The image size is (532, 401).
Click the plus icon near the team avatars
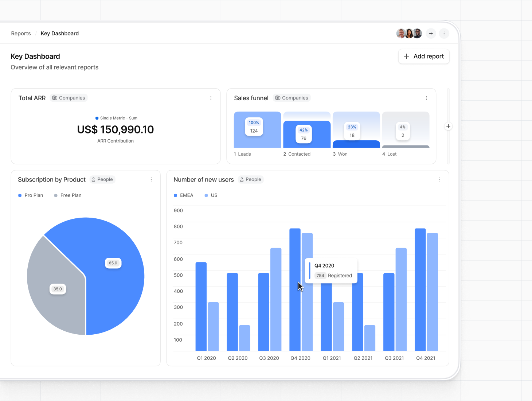[x=431, y=33]
